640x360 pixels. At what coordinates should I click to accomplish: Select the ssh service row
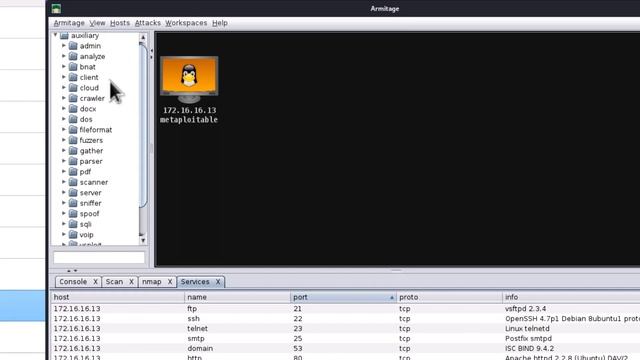[345, 318]
